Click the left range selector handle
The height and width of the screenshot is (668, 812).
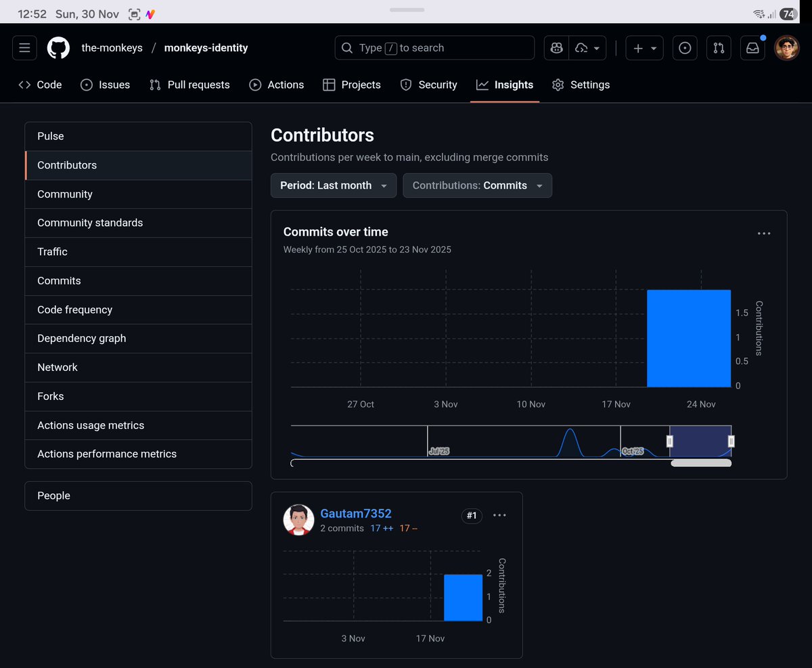pos(670,441)
